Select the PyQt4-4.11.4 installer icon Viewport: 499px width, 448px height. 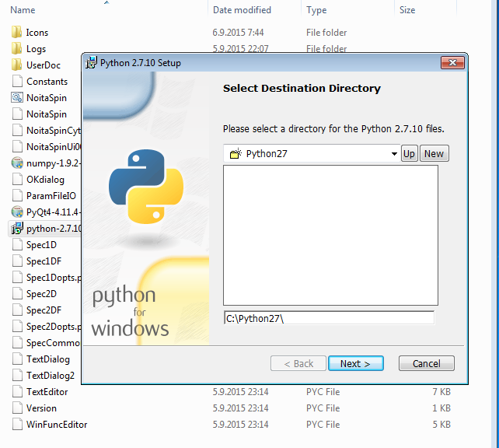pyautogui.click(x=17, y=212)
